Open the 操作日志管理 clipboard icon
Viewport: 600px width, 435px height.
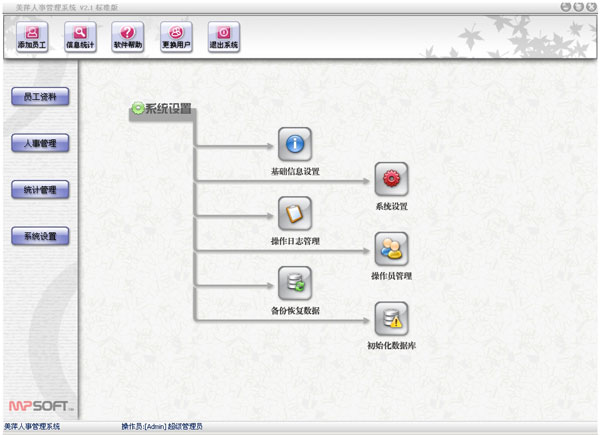click(294, 214)
